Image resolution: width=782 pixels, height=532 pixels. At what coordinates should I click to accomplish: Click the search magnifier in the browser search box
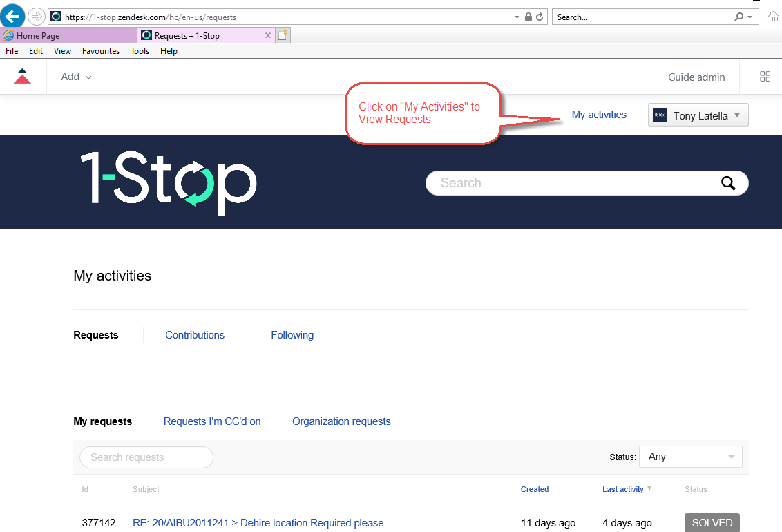coord(740,17)
